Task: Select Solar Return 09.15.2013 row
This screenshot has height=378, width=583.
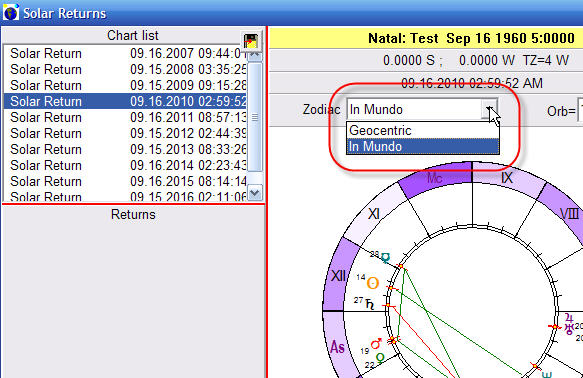Action: click(x=125, y=149)
